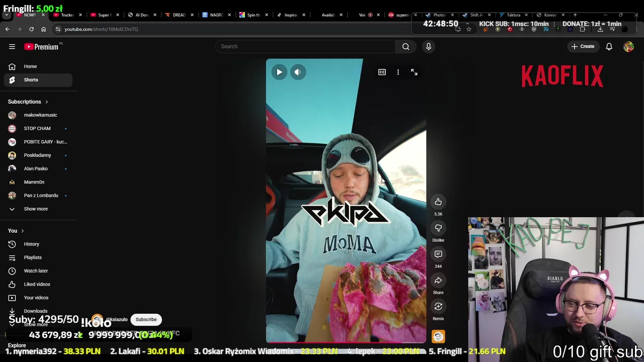Screen dimensions: 644x362
Task: Subscribe to the @ksiazulo channel
Action: pyautogui.click(x=146, y=319)
